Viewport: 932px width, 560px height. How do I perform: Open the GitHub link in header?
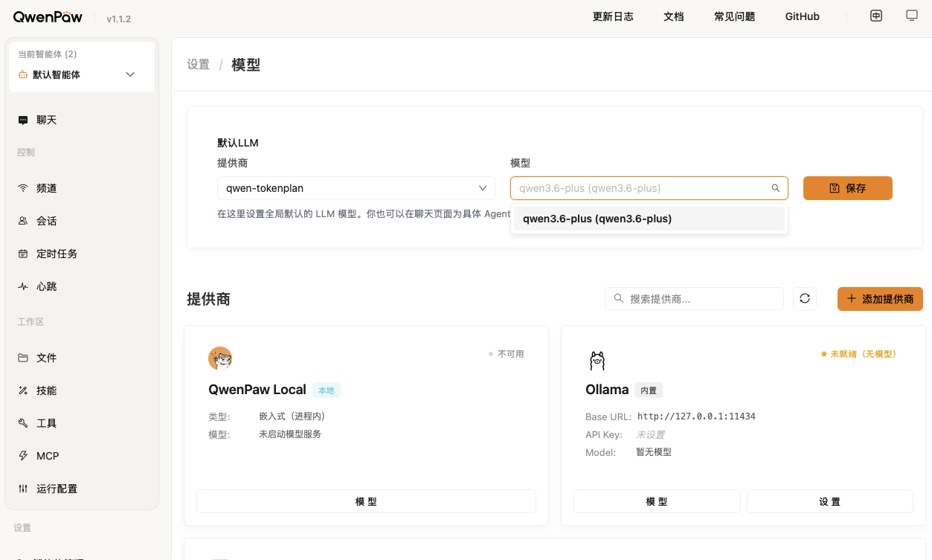802,16
